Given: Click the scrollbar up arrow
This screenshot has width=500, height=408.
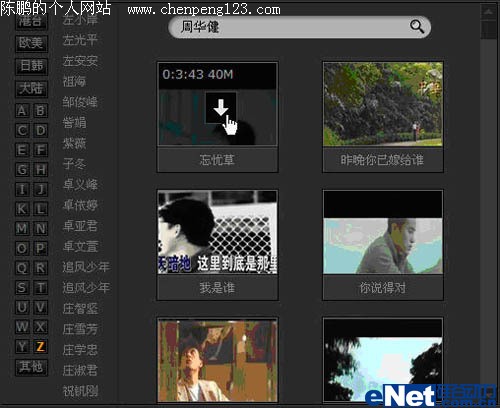Looking at the screenshot, I should point(488,12).
